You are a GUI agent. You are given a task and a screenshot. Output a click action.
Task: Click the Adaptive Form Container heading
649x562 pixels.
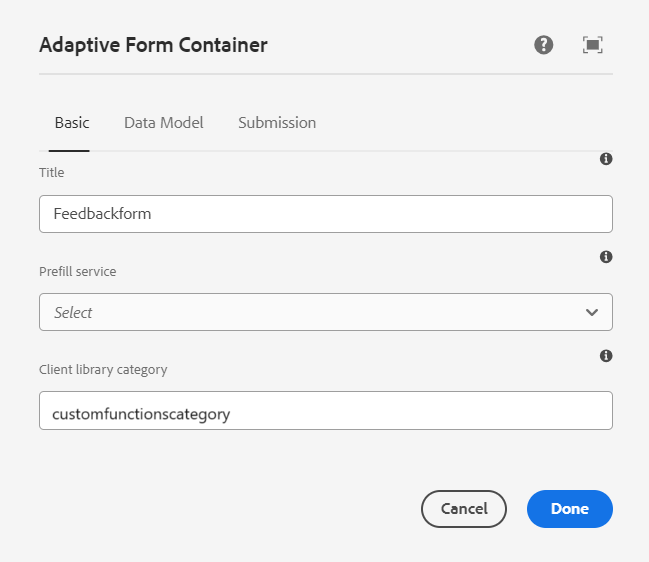pos(153,45)
